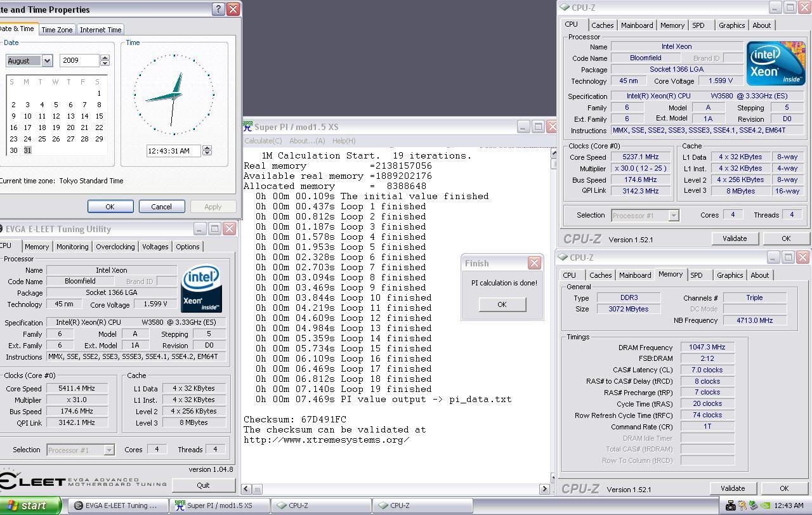Close the Finish dialog
This screenshot has height=515, width=812.
534,263
